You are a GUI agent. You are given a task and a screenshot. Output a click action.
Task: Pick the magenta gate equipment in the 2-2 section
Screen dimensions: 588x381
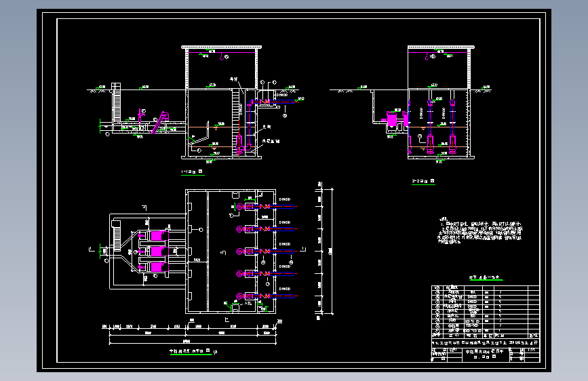[392, 119]
